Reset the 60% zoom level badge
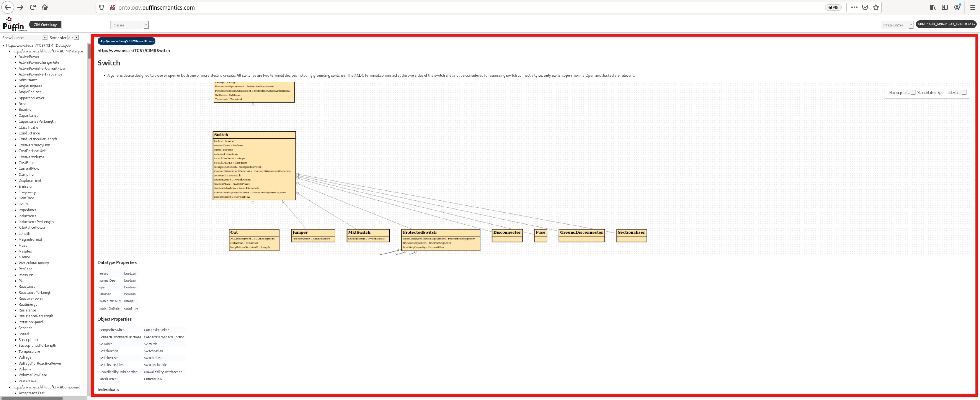980x400 pixels. pyautogui.click(x=833, y=7)
